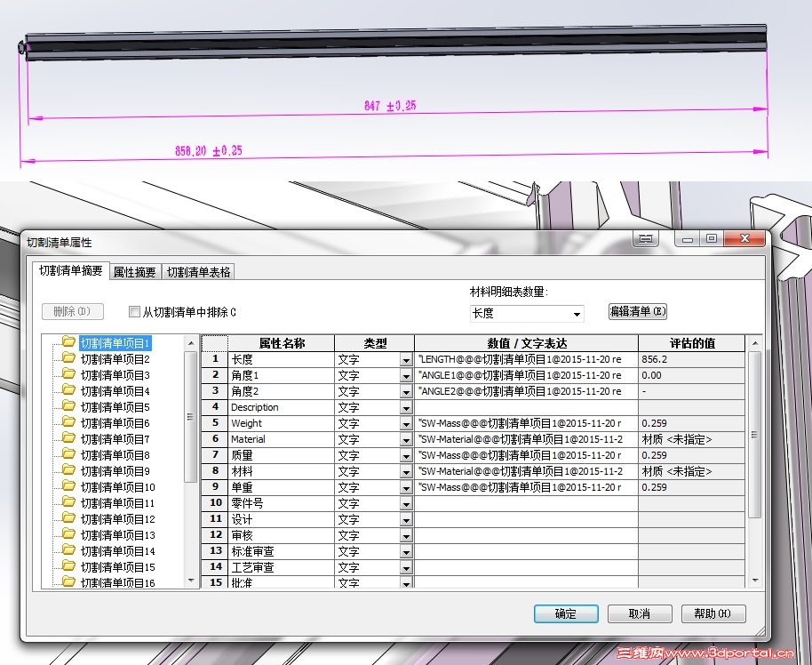Viewport: 812px width, 665px height.
Task: Cancel with the 取消 button
Action: pyautogui.click(x=640, y=613)
